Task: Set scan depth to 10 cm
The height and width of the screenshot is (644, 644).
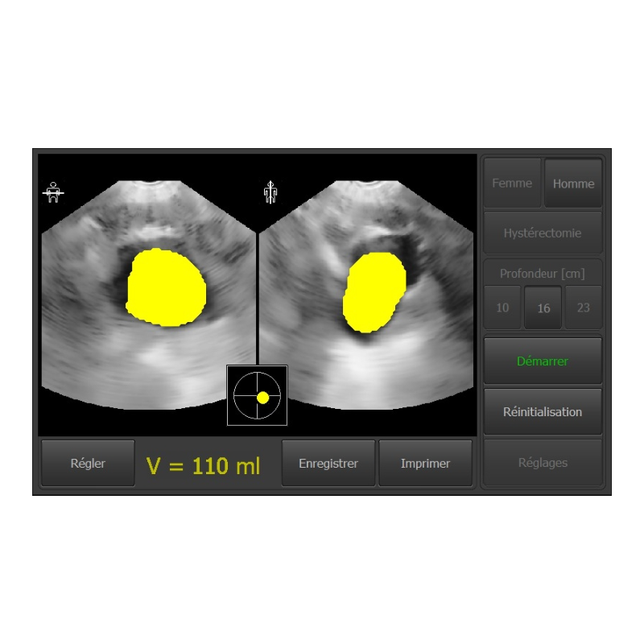Action: 502,308
